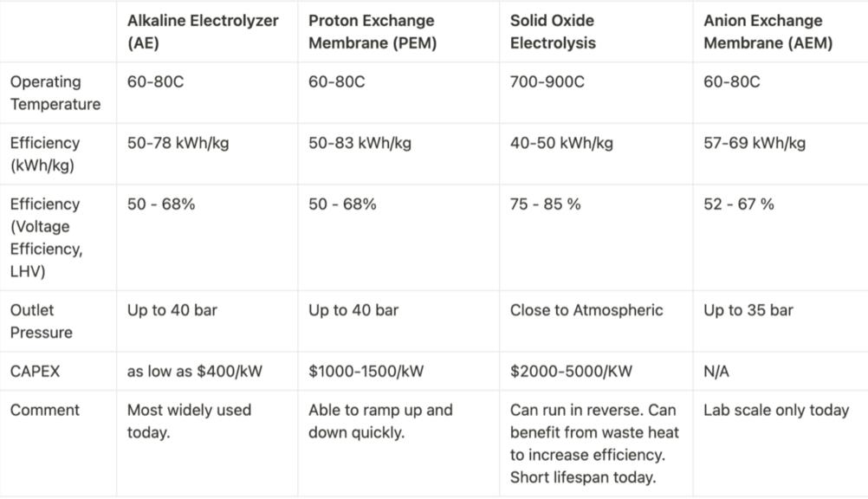Select the Up to 35 bar cell
Viewport: 868px width, 499px height.
[748, 310]
